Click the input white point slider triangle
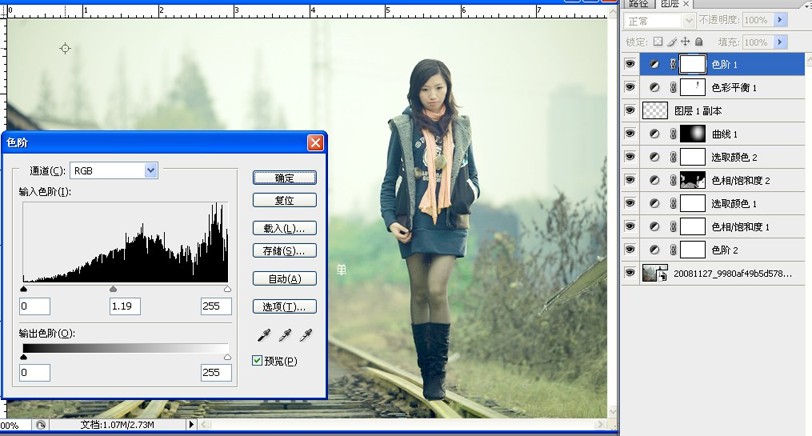 coord(227,289)
